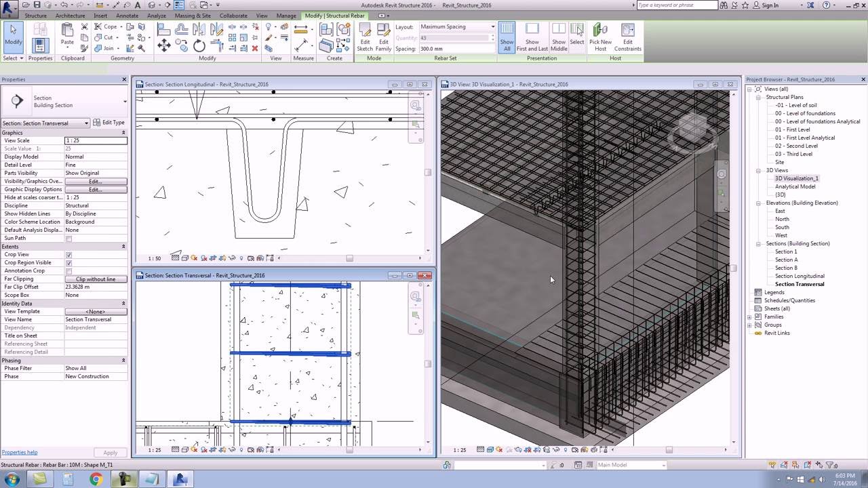Open the Collaborate ribbon tab
The width and height of the screenshot is (868, 488).
233,16
